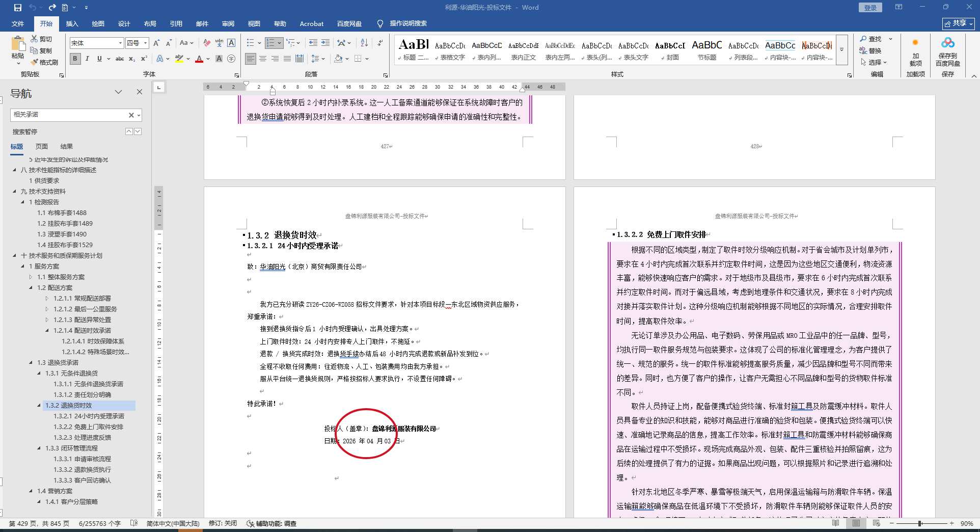Expand the styles gallery with the More arrow
Viewport: 980px width, 532px height.
[x=842, y=50]
